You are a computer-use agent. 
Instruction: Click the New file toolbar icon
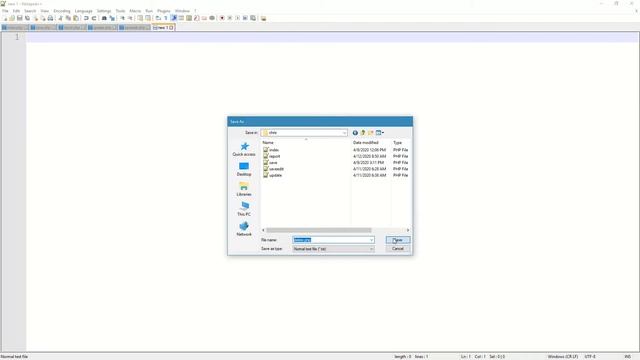[5, 18]
